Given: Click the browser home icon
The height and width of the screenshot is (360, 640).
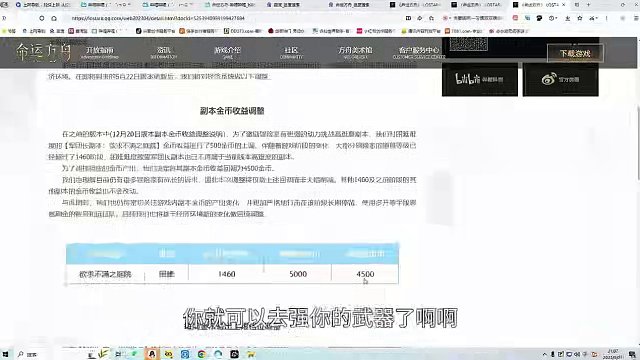Looking at the screenshot, I should click(54, 18).
